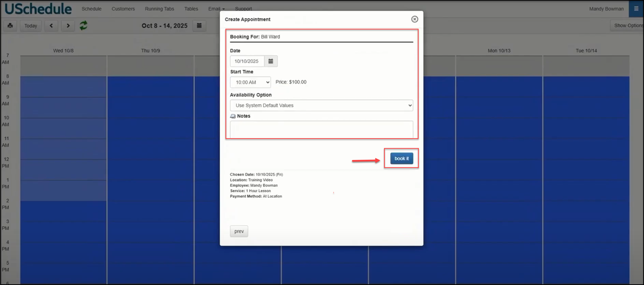Click the Today button
Image resolution: width=644 pixels, height=285 pixels.
pos(30,26)
